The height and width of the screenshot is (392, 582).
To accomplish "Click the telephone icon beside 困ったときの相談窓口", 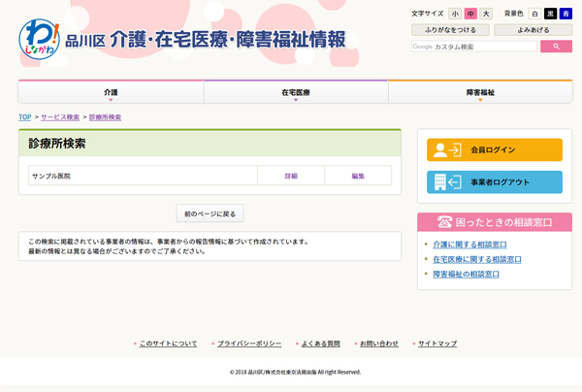I will [x=444, y=222].
